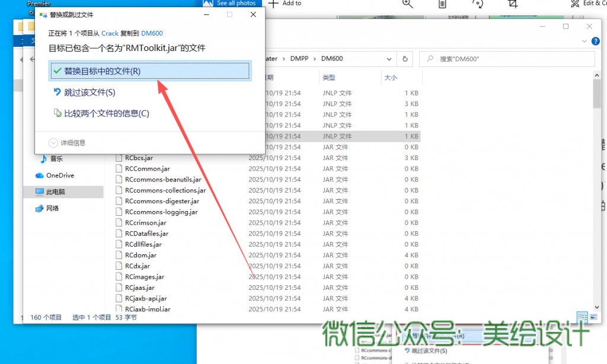Sort files by 大小 column header
Viewport: 607px width, 364px height.
tap(391, 78)
